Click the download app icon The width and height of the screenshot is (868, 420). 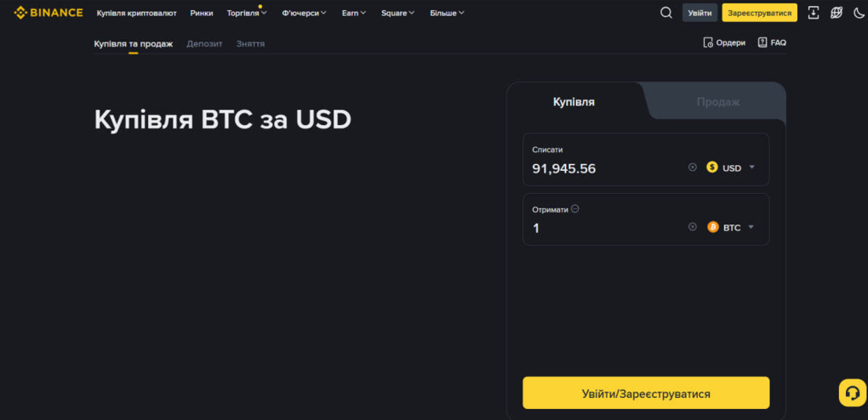pyautogui.click(x=814, y=13)
